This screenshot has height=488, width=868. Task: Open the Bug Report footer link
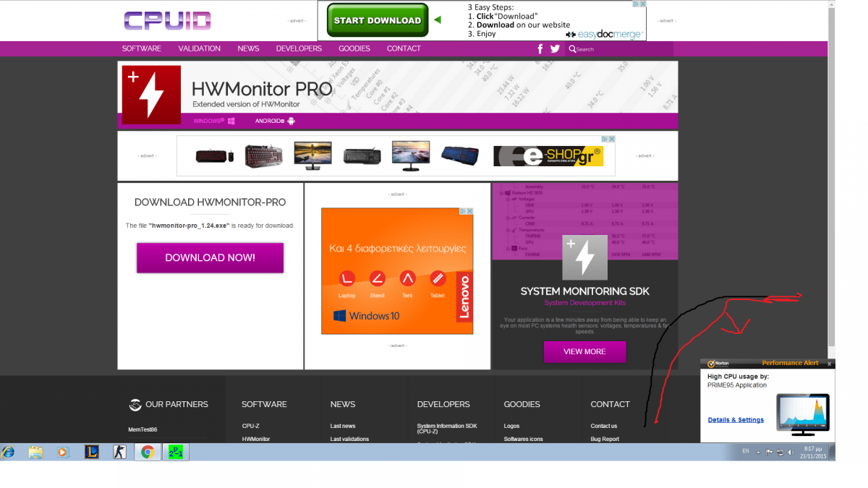point(605,439)
